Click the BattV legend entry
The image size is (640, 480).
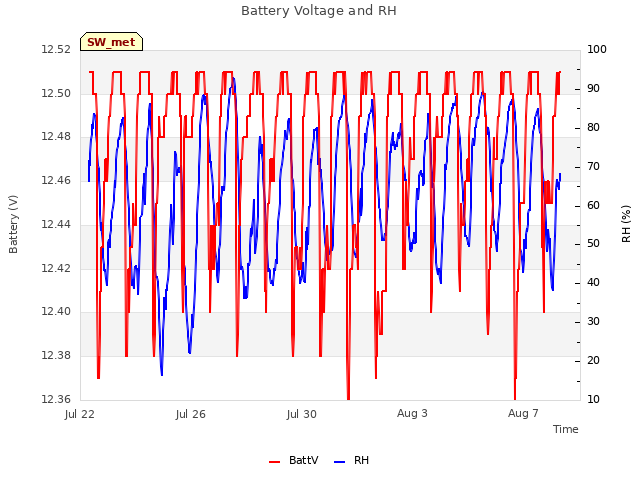(x=294, y=460)
